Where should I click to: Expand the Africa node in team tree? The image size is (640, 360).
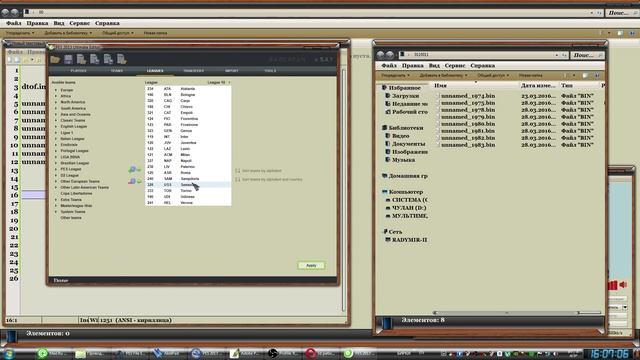56,96
